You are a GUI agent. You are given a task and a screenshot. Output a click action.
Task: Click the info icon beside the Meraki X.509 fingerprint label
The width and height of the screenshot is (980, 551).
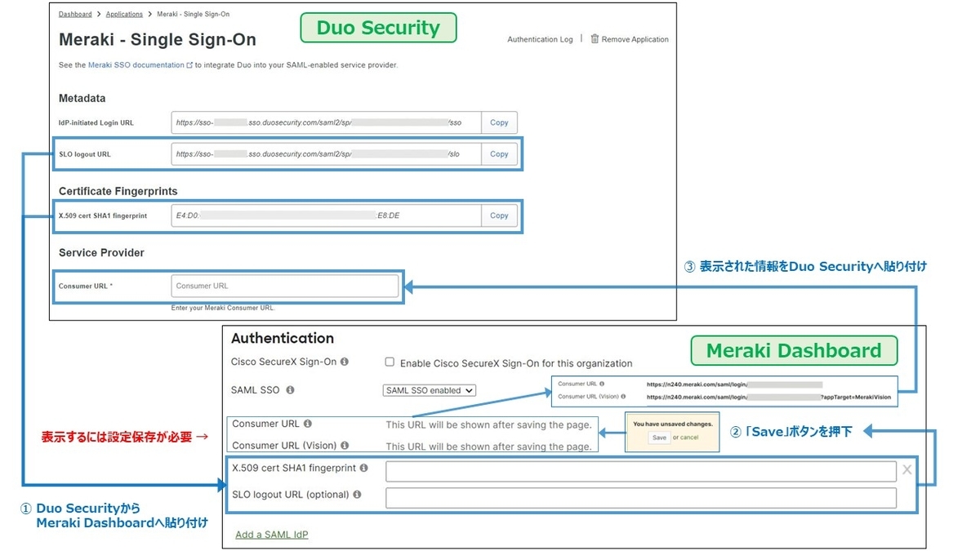363,468
